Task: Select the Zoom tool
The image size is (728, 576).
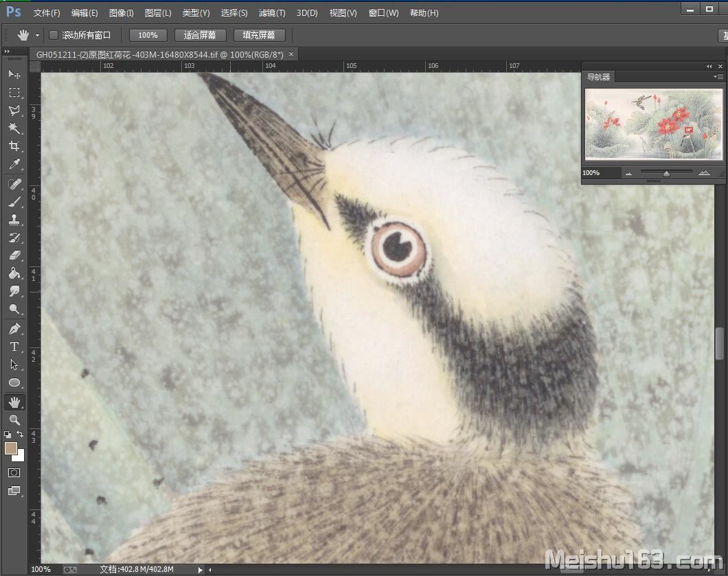Action: pos(14,420)
